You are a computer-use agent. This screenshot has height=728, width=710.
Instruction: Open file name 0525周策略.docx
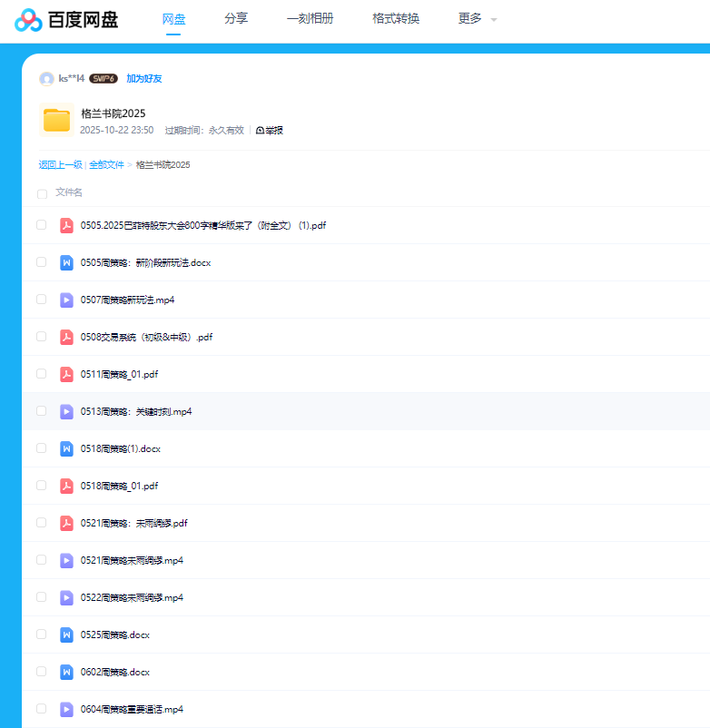point(114,635)
